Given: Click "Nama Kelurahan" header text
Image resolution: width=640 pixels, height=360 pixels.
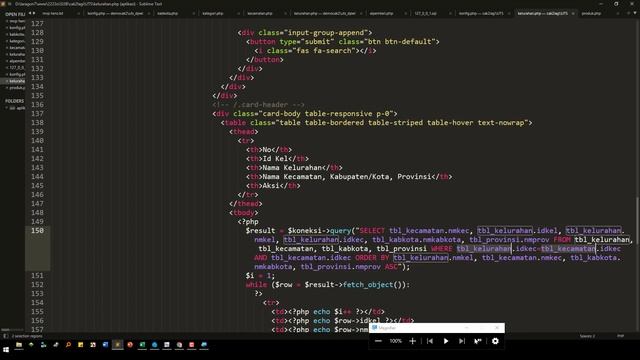Looking at the screenshot, I should click(292, 168).
